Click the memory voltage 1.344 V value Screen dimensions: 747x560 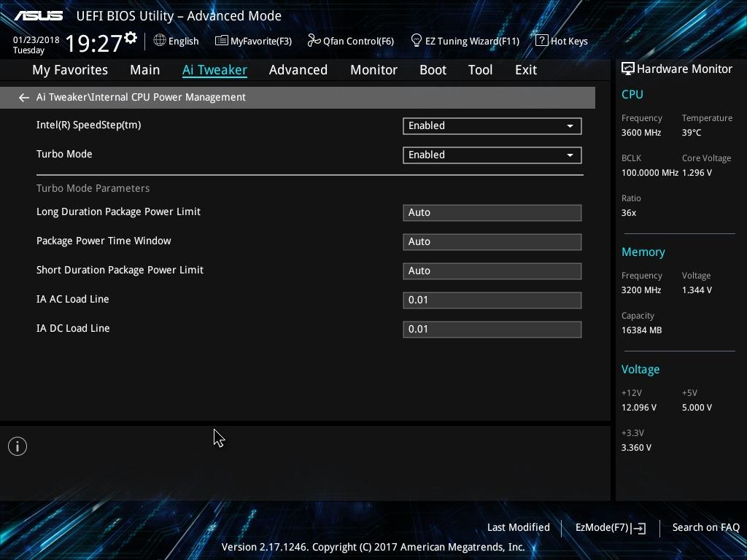697,290
